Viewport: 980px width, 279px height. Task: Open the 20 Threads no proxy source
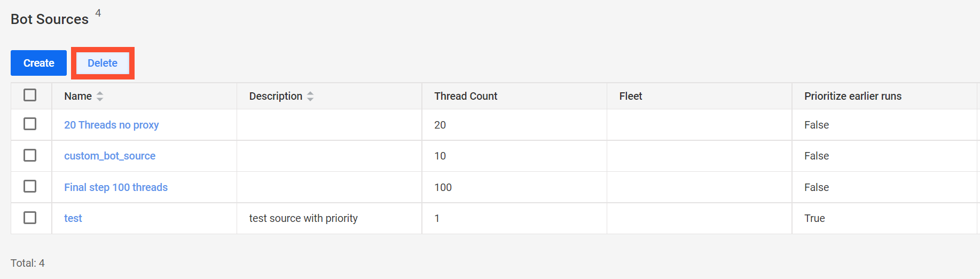point(111,125)
